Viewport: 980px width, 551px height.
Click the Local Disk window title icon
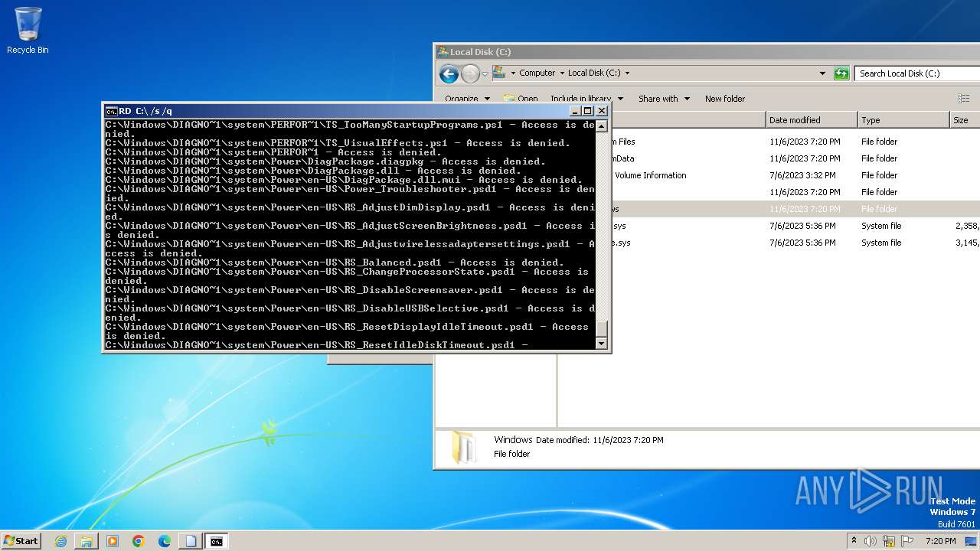(x=443, y=52)
